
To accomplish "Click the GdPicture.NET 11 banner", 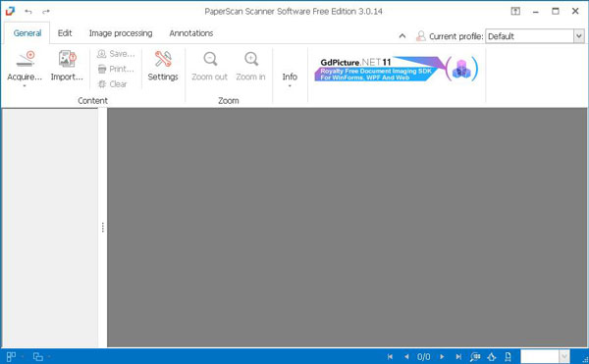I will (x=397, y=69).
